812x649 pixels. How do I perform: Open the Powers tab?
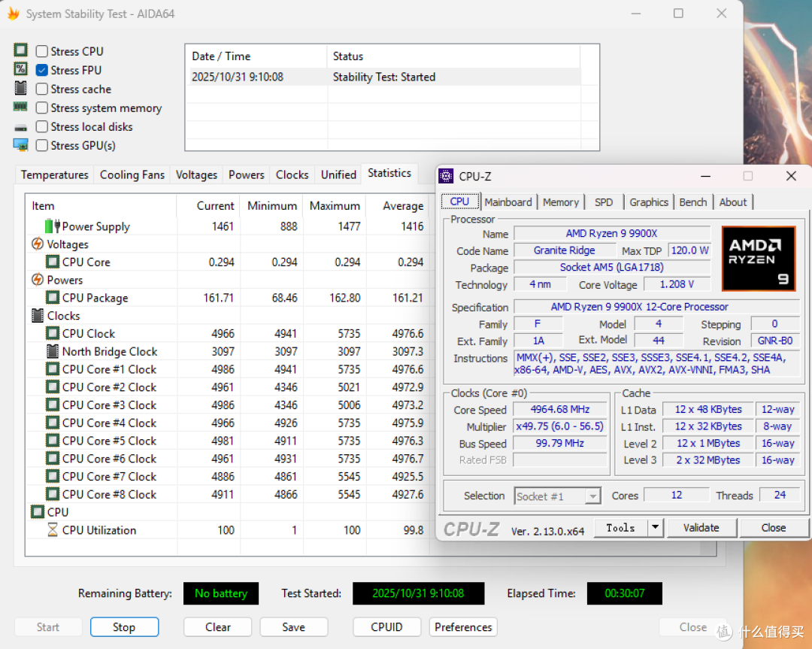pos(247,175)
